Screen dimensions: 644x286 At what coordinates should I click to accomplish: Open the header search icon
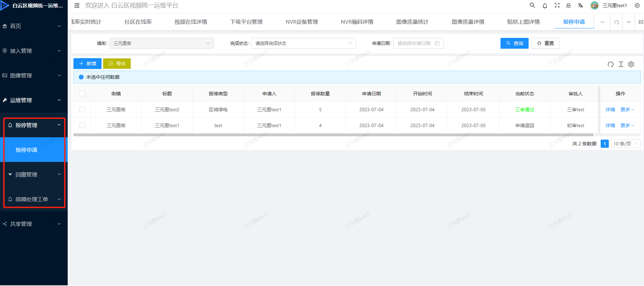(x=532, y=5)
